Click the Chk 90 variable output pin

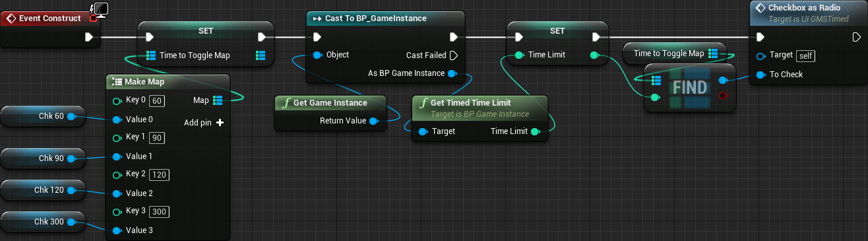tap(71, 158)
